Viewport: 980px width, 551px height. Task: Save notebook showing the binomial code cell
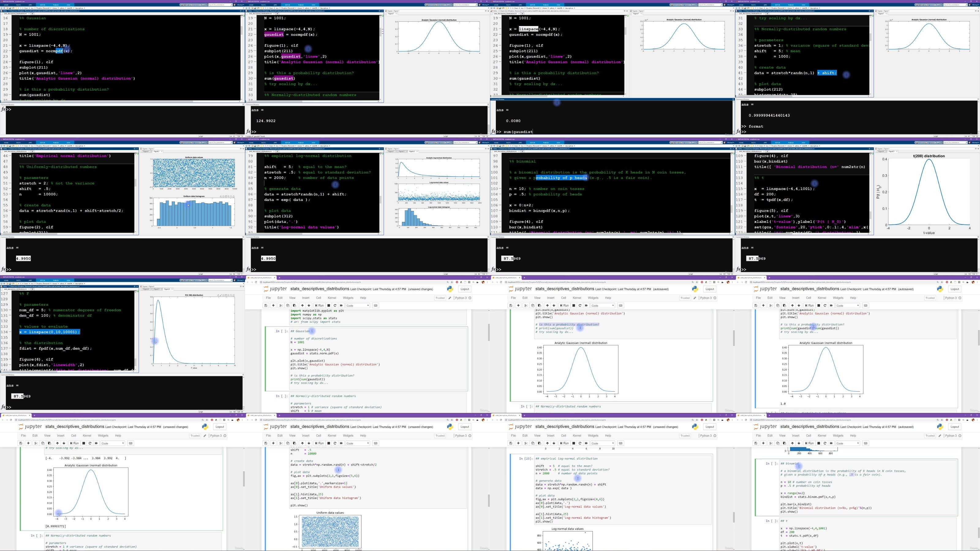click(756, 443)
